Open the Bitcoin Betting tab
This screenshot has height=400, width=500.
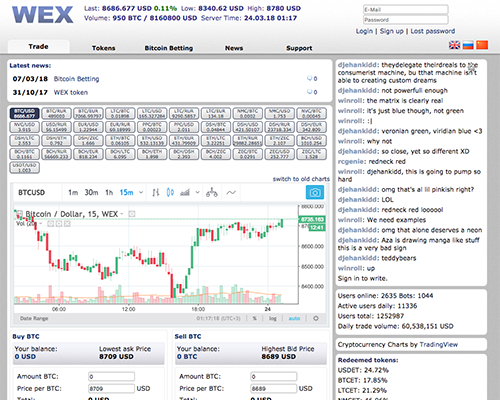pyautogui.click(x=169, y=48)
